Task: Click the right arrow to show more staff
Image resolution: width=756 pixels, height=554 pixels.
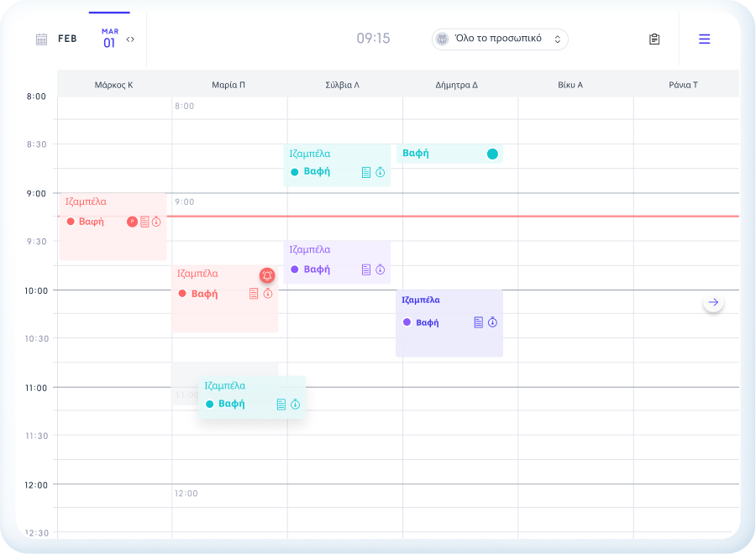Action: point(713,302)
